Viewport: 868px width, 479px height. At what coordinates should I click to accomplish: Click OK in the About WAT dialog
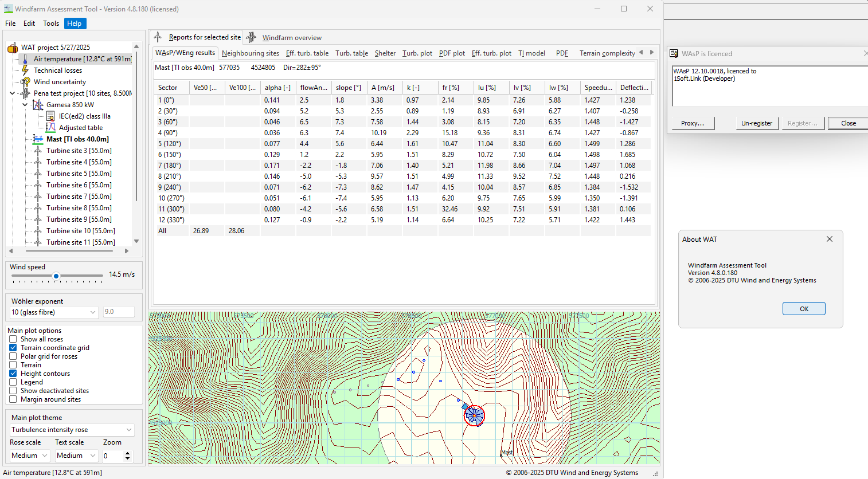tap(804, 309)
